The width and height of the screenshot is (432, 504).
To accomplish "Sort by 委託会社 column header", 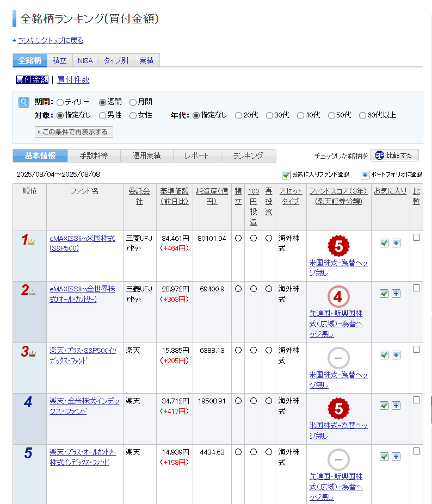I will coord(139,196).
